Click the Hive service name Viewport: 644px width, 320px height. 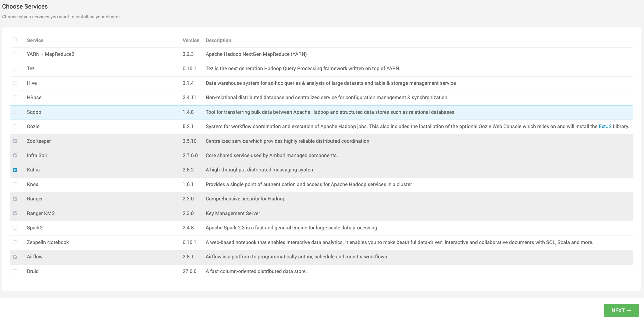(32, 83)
